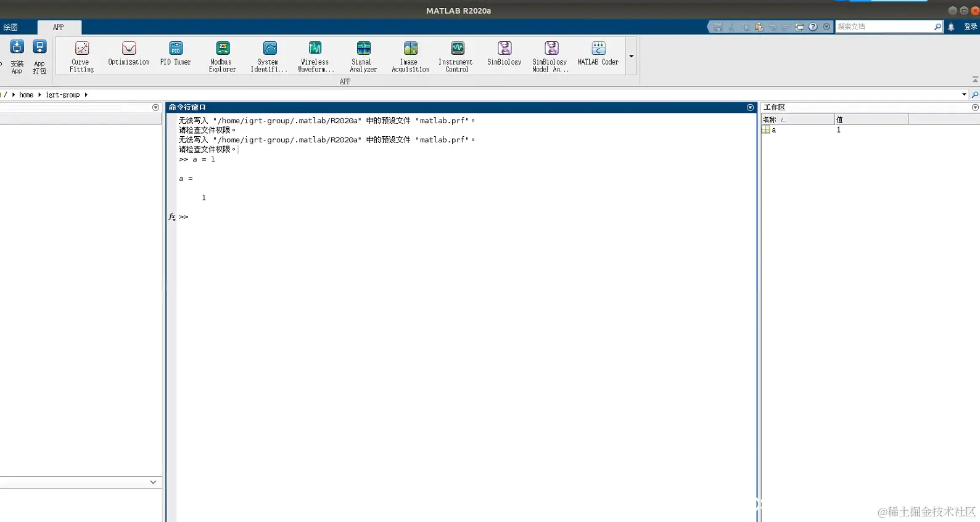Viewport: 980px width, 522px height.
Task: Open command window (命令行窗口) actions menu
Action: (x=750, y=107)
